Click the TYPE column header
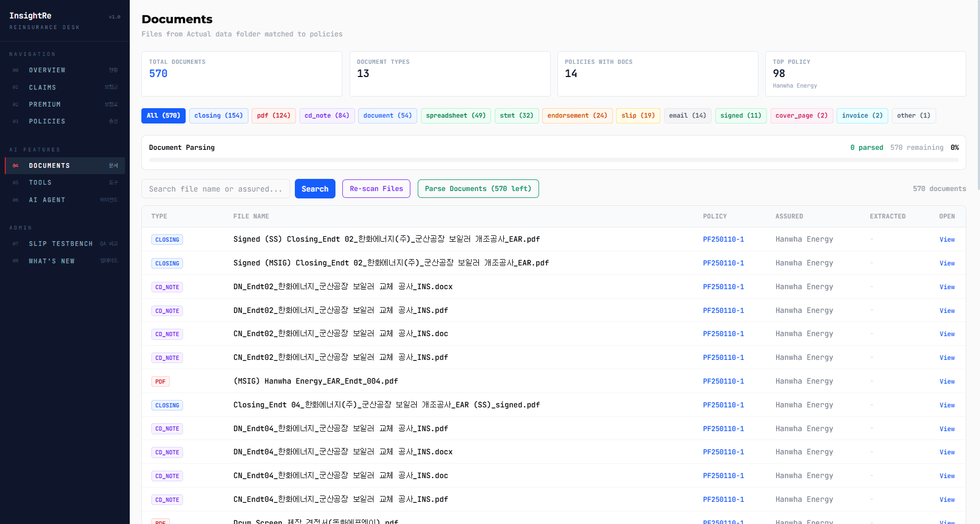 159,216
